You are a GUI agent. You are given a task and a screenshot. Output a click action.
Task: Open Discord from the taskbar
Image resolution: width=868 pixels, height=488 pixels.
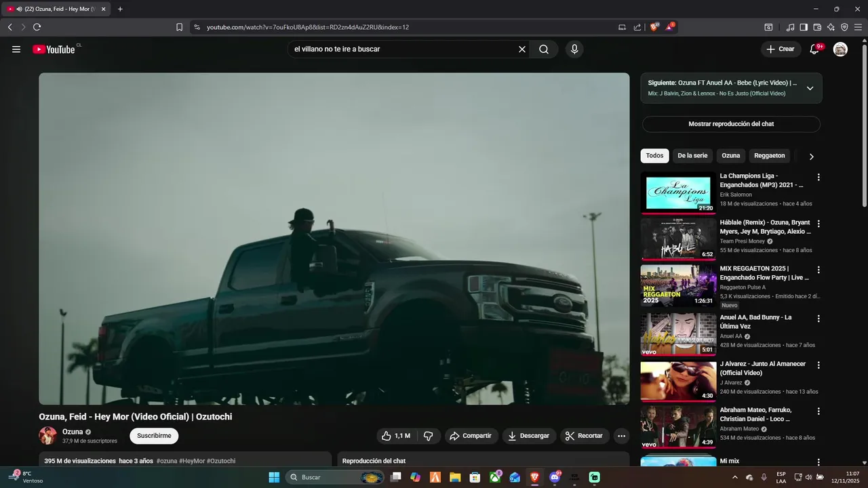coord(555,477)
